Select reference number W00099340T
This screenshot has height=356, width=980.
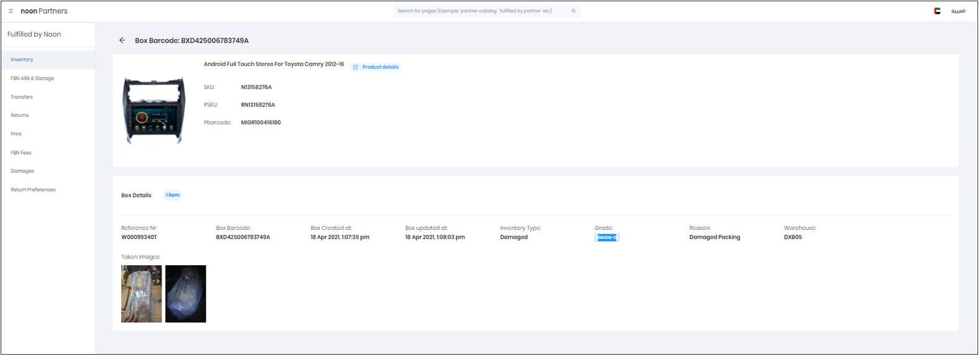(x=139, y=237)
